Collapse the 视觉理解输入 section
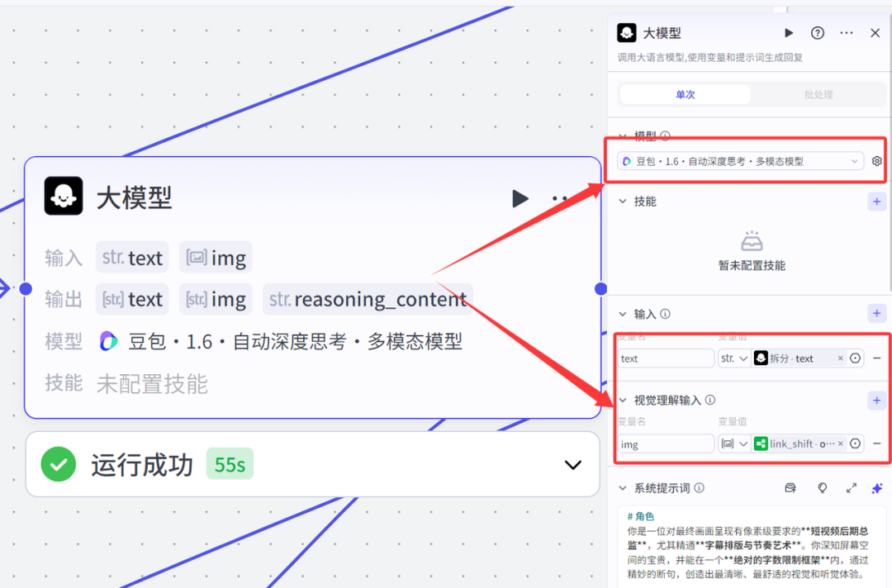 [623, 401]
